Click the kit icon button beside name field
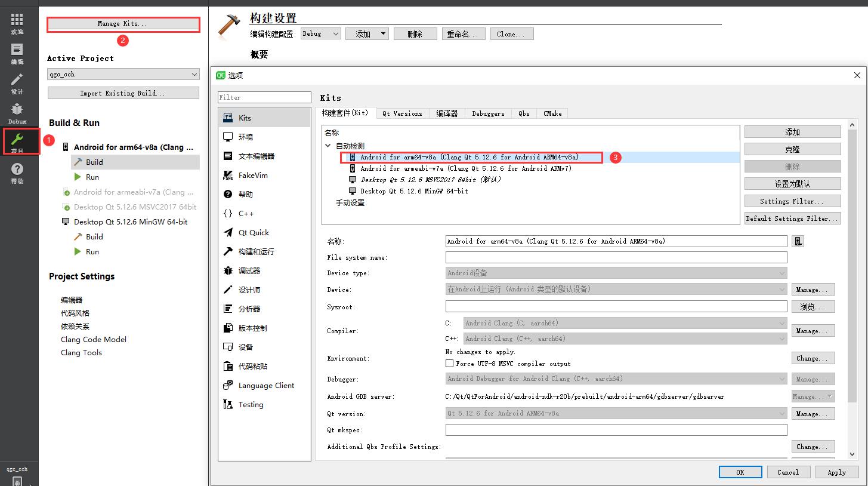 [798, 241]
